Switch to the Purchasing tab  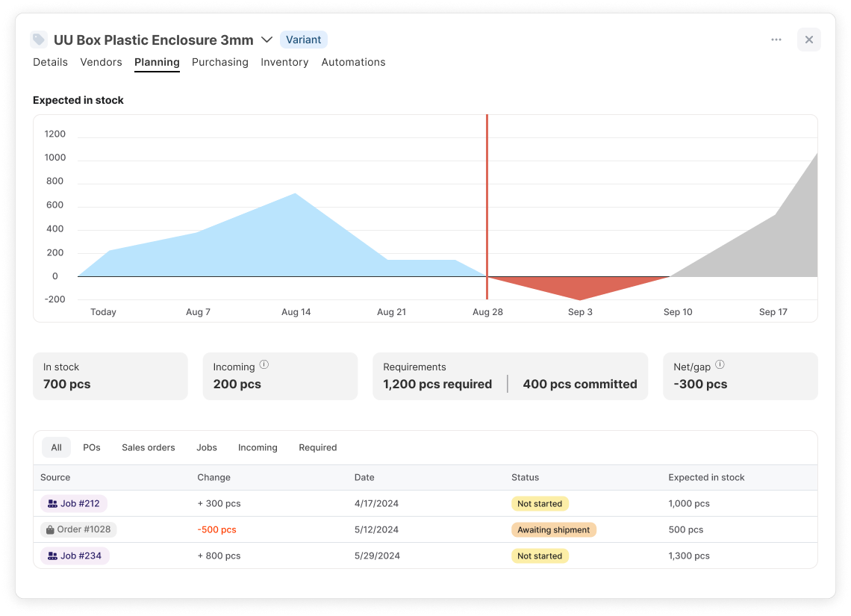(x=219, y=63)
